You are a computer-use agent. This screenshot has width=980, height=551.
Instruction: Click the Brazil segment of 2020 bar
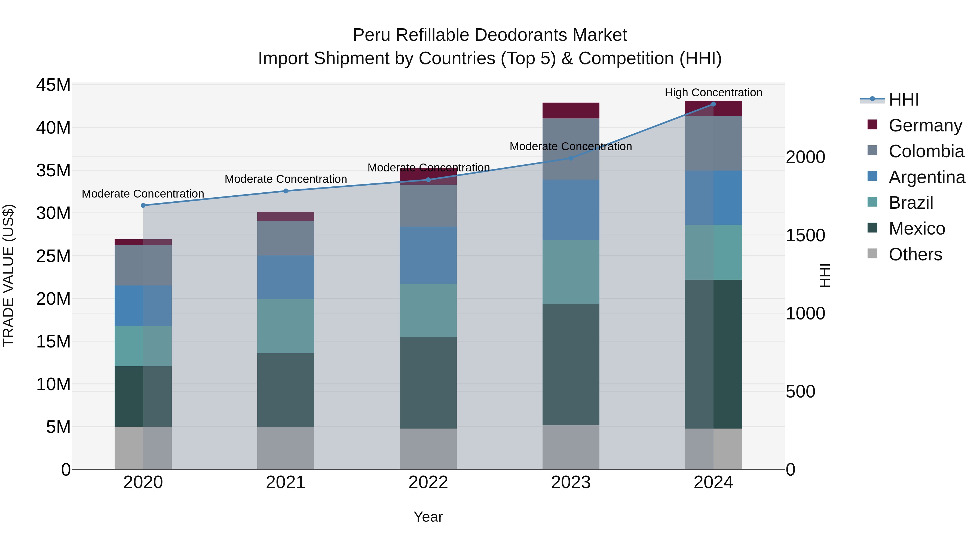coord(143,346)
